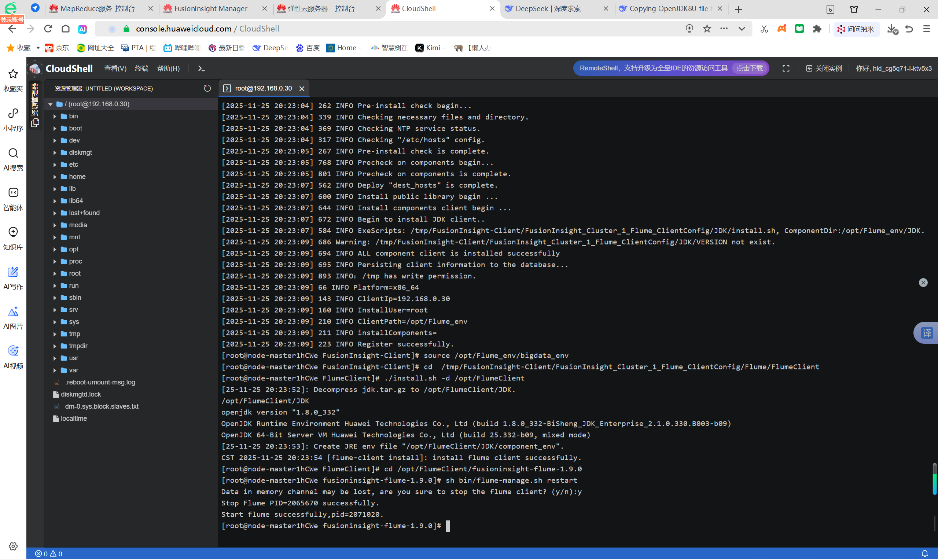The height and width of the screenshot is (560, 938).
Task: Dismiss the floating round close button
Action: (x=923, y=283)
